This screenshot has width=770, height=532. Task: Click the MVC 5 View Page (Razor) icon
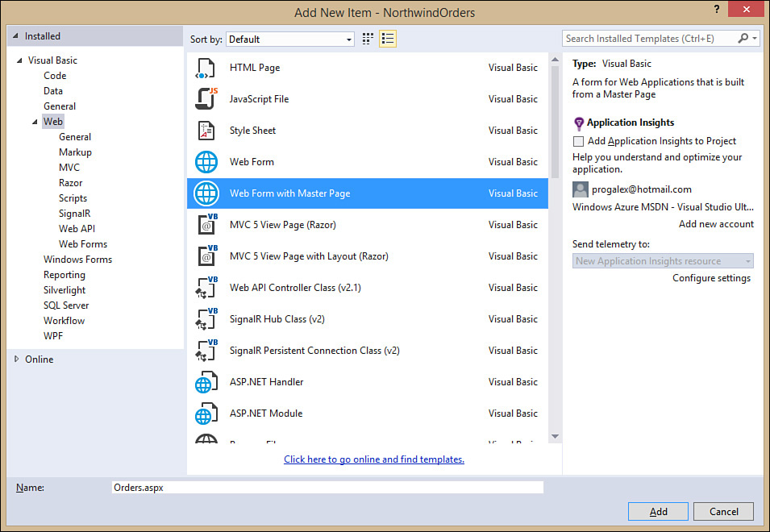(206, 225)
